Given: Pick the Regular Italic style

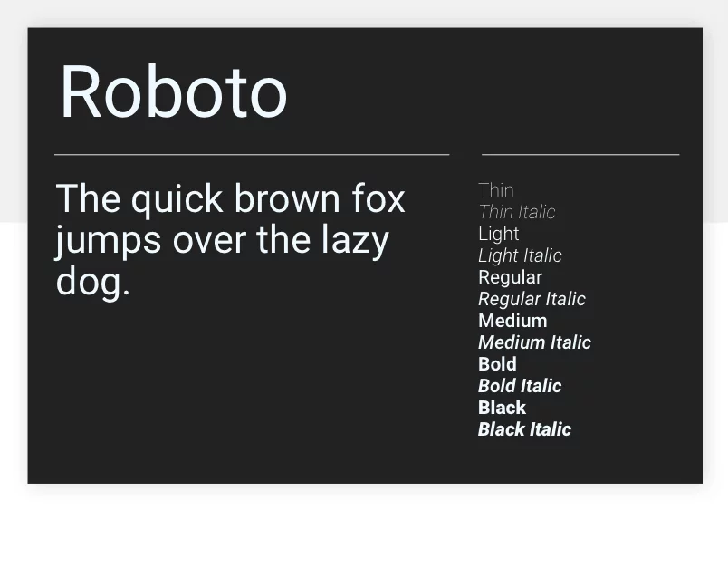Looking at the screenshot, I should tap(532, 299).
